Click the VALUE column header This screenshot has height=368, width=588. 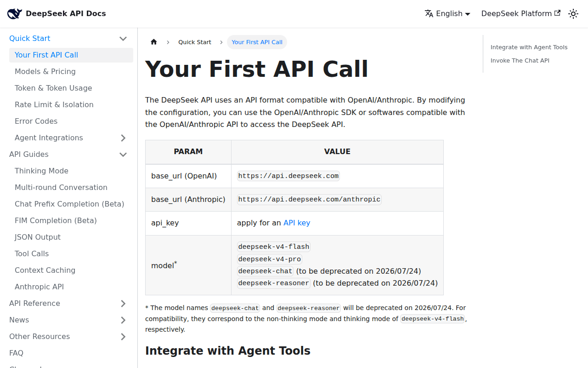pyautogui.click(x=337, y=152)
